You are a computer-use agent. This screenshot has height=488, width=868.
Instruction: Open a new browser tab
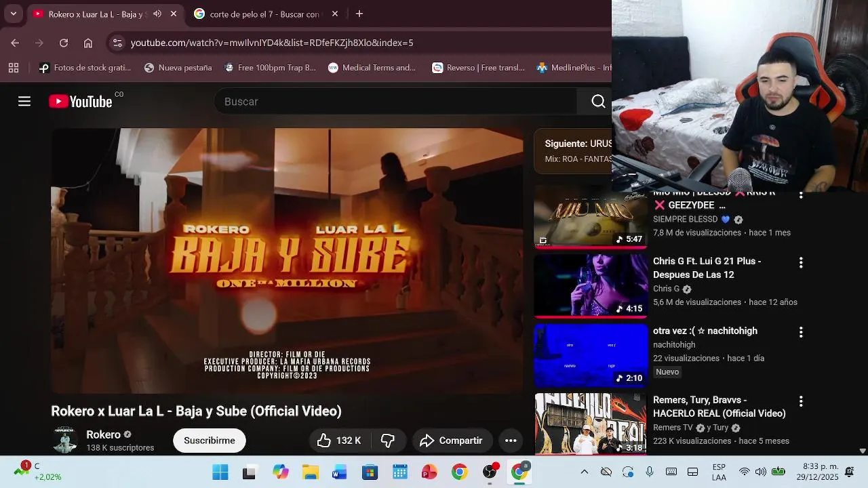coord(359,14)
